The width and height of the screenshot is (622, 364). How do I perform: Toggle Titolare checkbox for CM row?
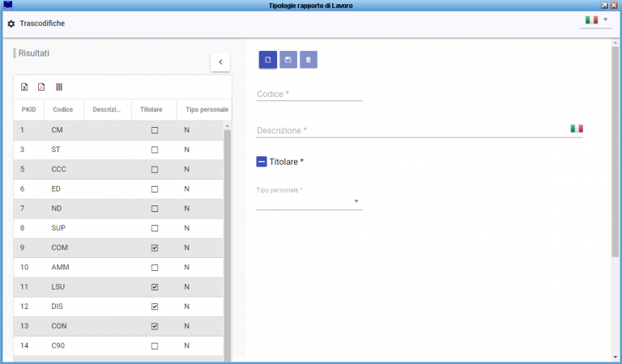[x=155, y=130]
